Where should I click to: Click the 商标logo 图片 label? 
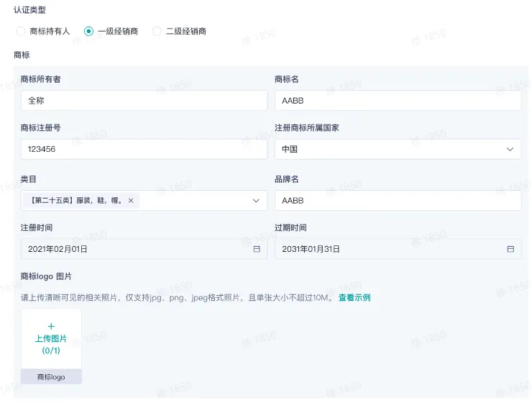pyautogui.click(x=46, y=276)
